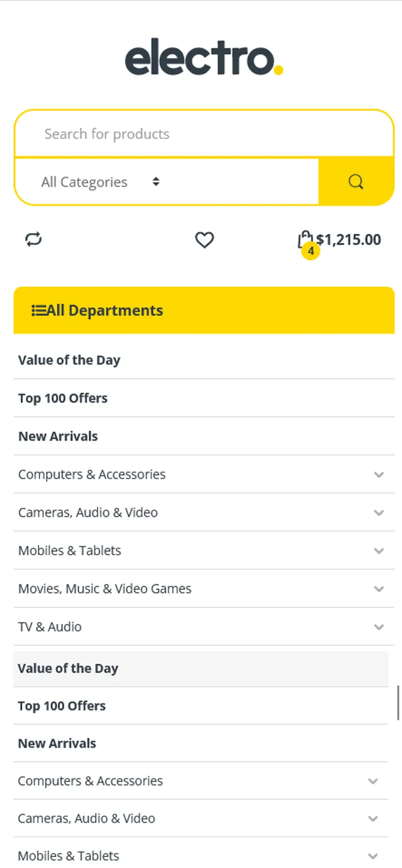Click the electro logo

point(204,58)
